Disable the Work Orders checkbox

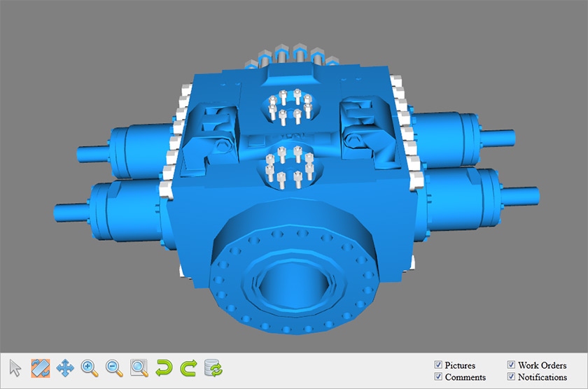click(511, 365)
